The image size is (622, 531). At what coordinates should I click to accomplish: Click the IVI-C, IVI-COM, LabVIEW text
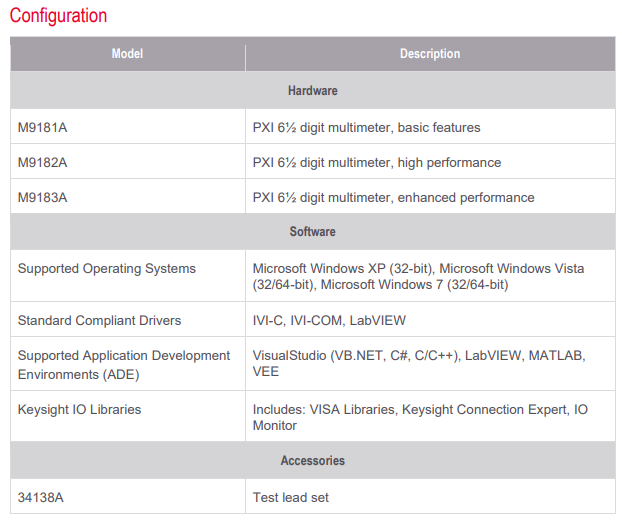[329, 320]
